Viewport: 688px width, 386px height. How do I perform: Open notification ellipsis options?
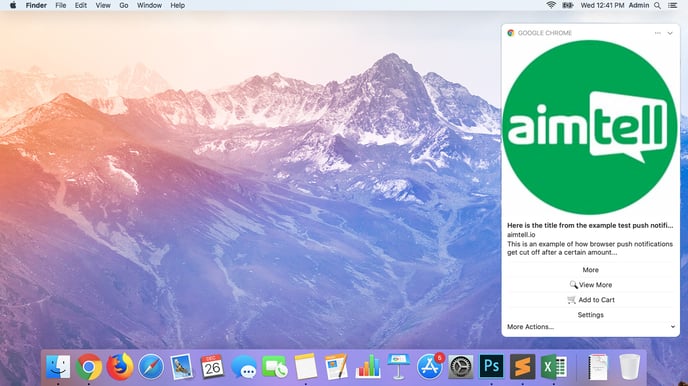pos(657,33)
